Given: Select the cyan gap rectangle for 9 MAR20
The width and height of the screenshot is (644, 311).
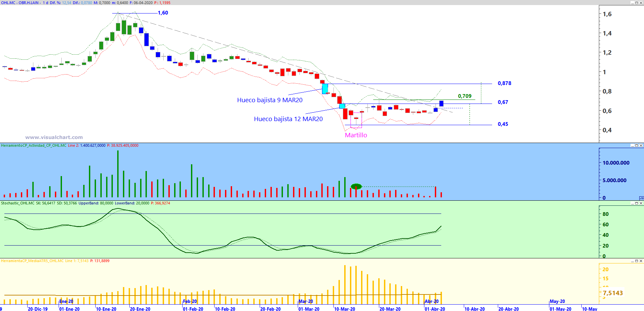Looking at the screenshot, I should click(325, 89).
